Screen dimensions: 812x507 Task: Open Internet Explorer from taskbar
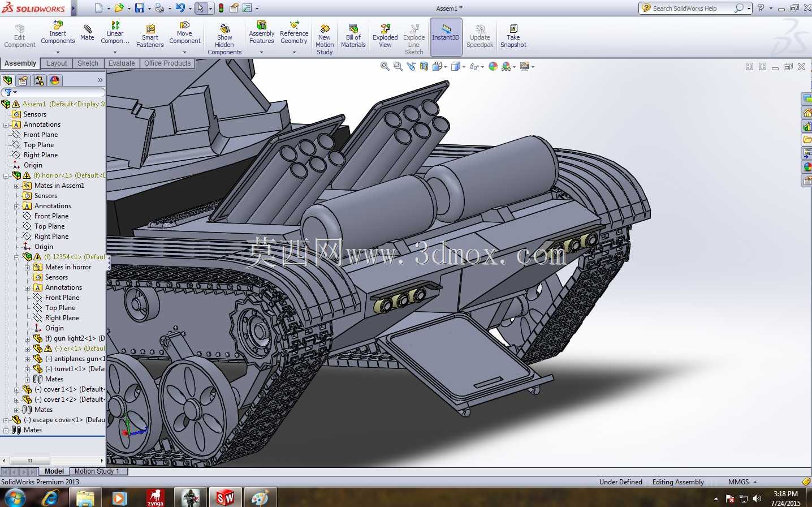(x=50, y=498)
